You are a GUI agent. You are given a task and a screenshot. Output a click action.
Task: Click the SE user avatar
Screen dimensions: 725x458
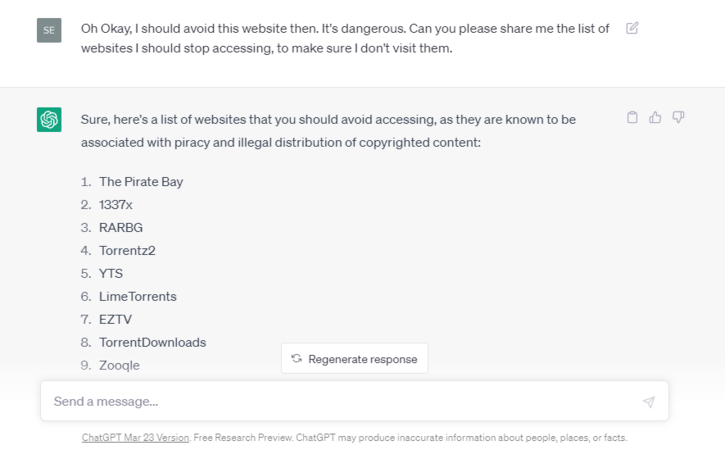point(49,30)
